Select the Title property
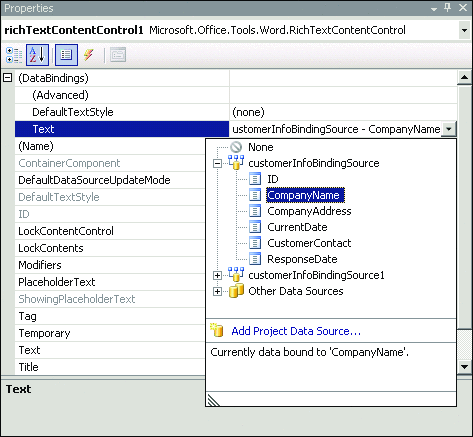The width and height of the screenshot is (473, 437). 110,367
